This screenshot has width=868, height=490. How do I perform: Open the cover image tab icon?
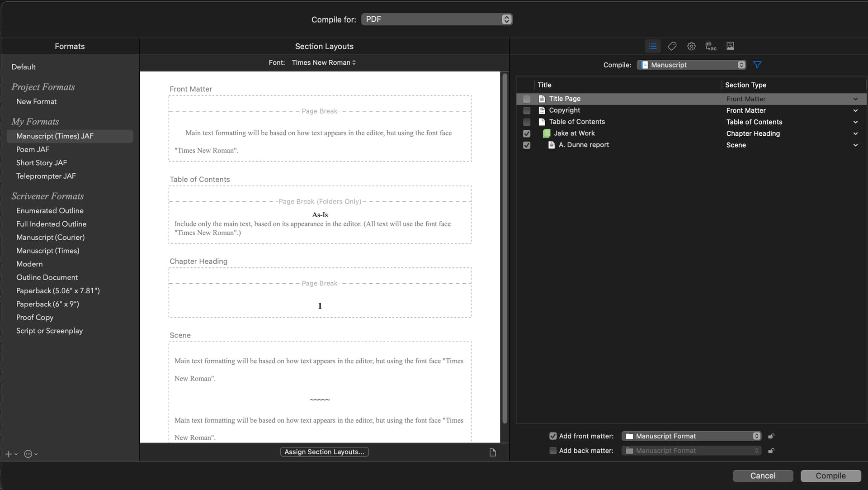click(x=730, y=46)
